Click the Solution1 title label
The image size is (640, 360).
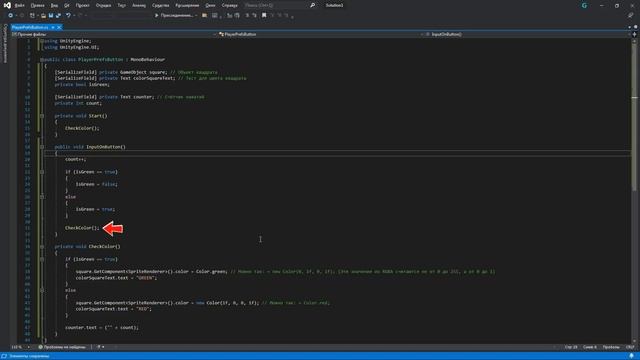point(334,5)
